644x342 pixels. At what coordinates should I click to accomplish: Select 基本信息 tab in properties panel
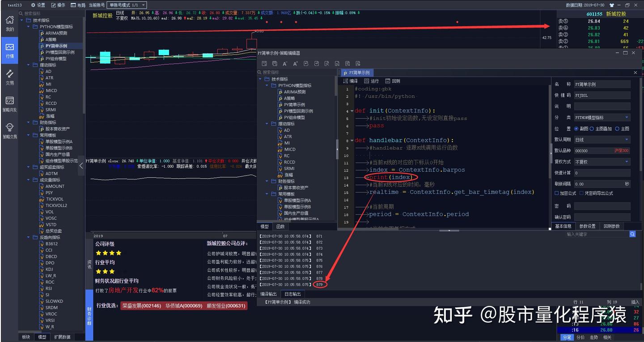(x=563, y=226)
